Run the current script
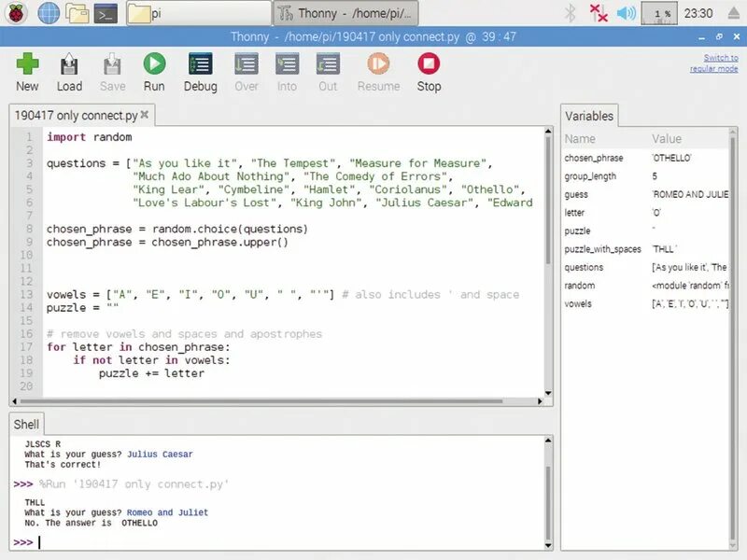747x560 pixels. 154,73
